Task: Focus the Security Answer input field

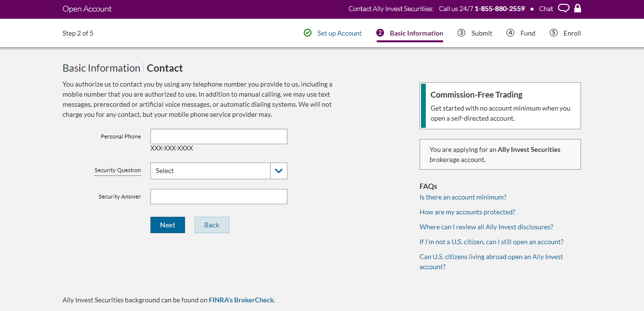Action: click(219, 197)
